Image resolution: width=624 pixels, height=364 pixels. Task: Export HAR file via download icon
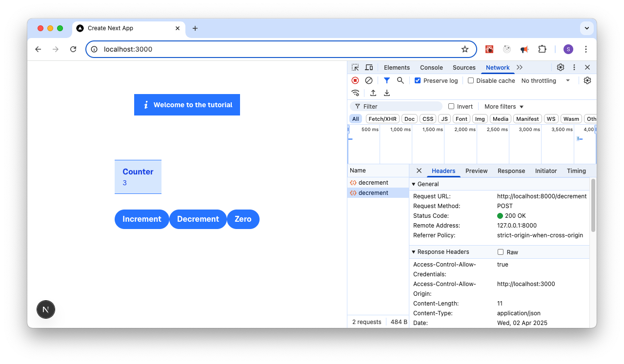386,93
